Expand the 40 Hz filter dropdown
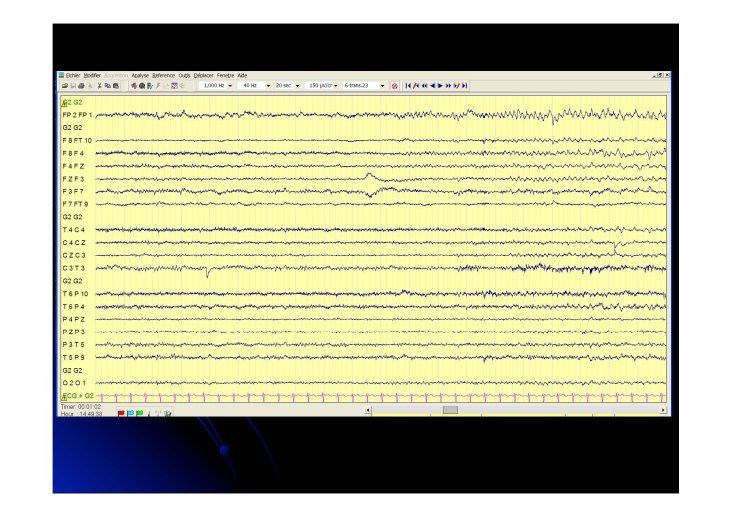 [268, 85]
